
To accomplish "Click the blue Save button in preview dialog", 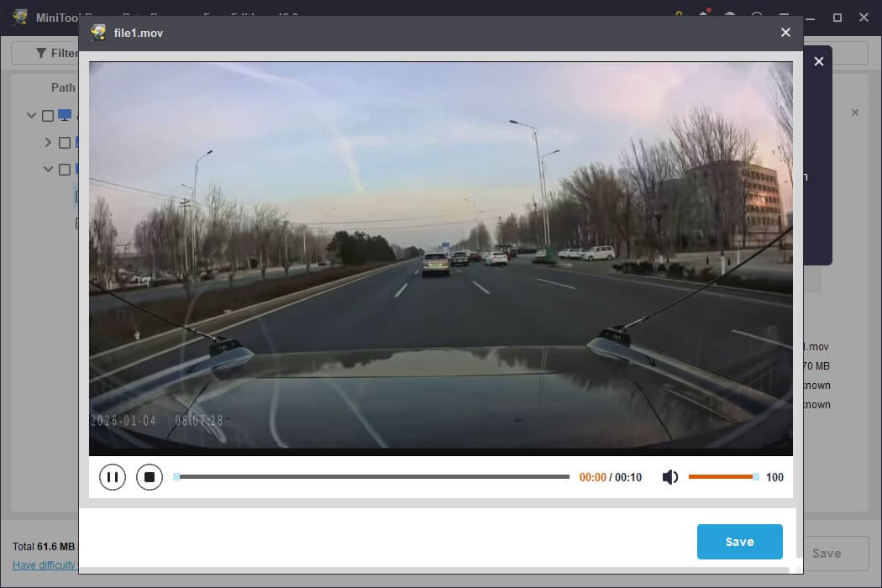I will 739,541.
